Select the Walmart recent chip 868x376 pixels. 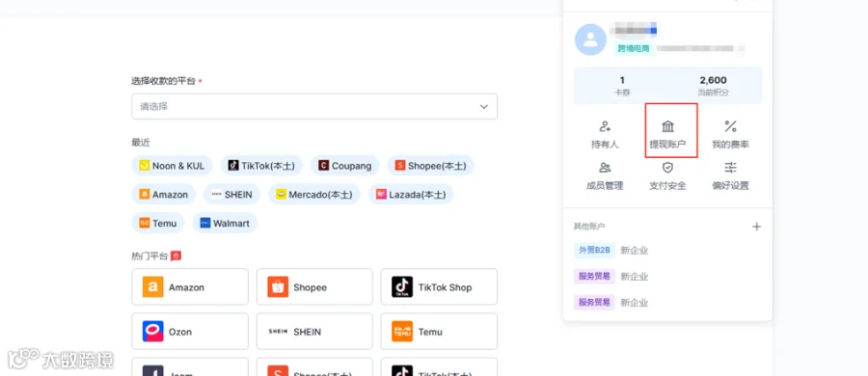tap(225, 223)
